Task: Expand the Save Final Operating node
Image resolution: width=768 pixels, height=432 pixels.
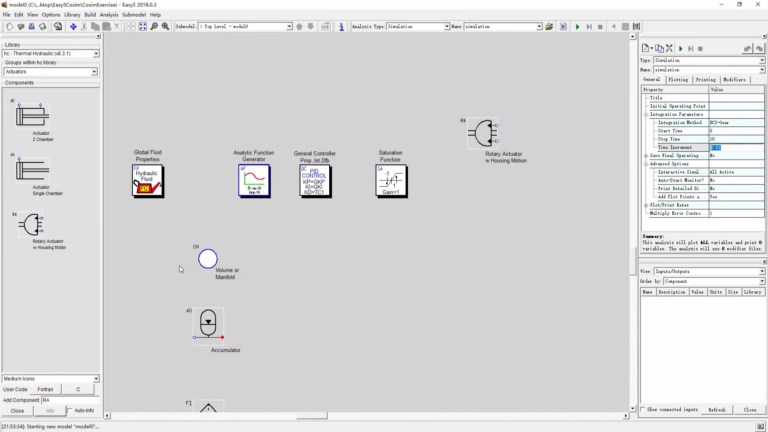Action: (646, 156)
